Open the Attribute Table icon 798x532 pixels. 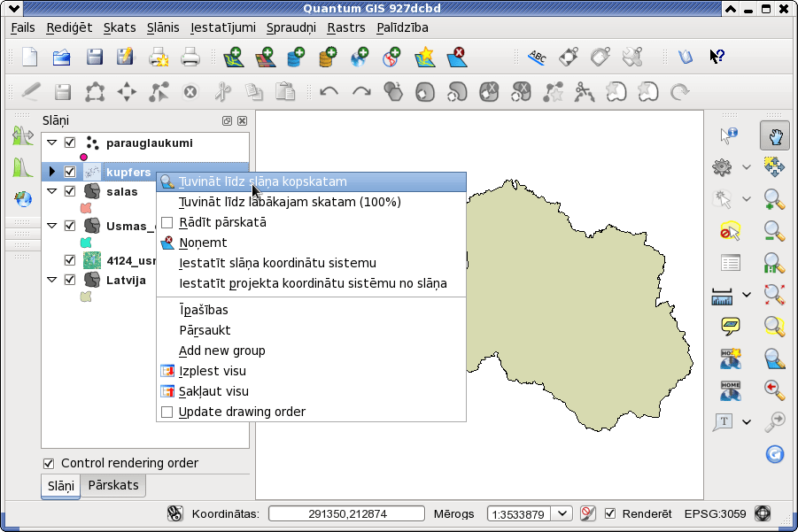[731, 263]
